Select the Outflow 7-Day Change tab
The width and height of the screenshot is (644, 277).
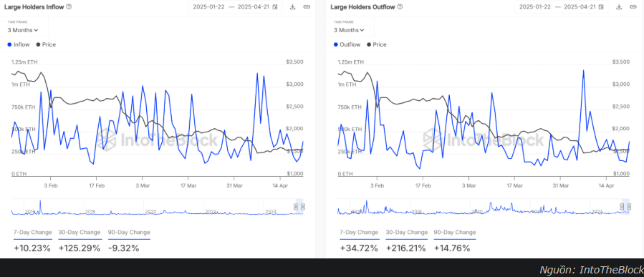[x=359, y=233]
